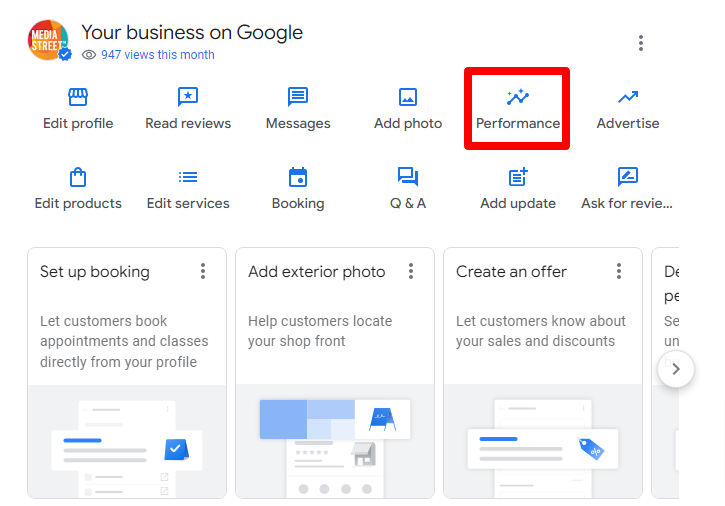This screenshot has height=506, width=725.
Task: Open the Add exterior photo card title
Action: click(317, 272)
